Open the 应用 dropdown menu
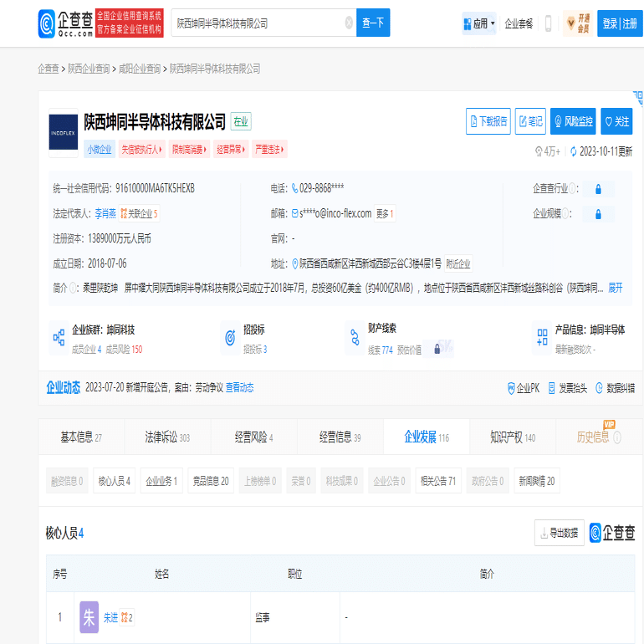This screenshot has height=644, width=644. (x=479, y=23)
